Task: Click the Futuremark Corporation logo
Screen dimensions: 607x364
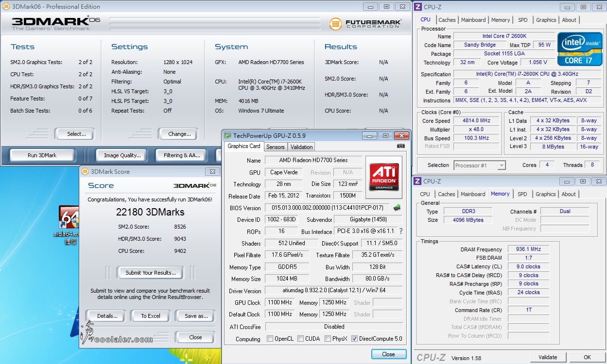Action: click(365, 24)
